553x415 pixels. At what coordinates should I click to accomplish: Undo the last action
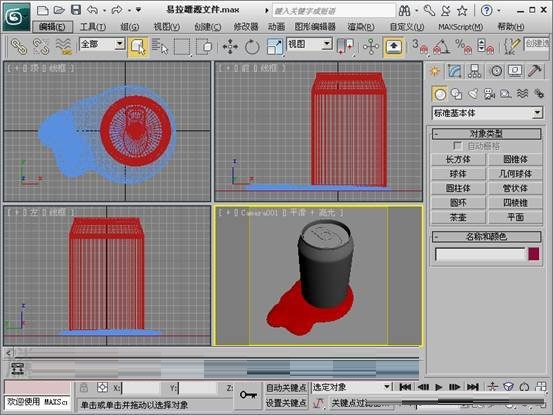[92, 10]
